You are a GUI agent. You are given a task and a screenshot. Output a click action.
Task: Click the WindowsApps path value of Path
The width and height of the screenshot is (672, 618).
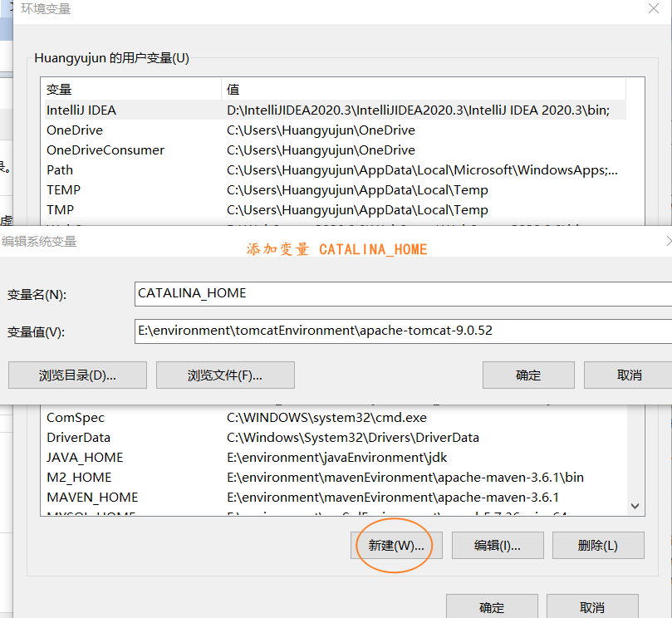[422, 170]
